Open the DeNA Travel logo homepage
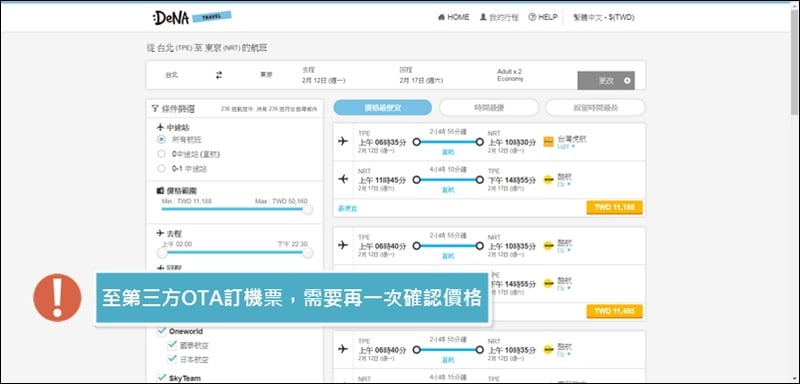 [x=191, y=17]
